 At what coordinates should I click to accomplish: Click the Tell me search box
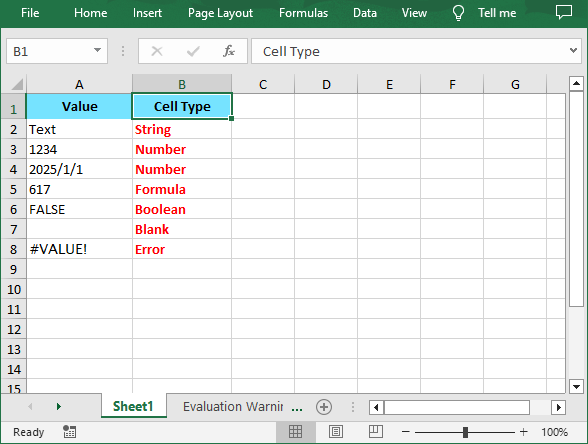(497, 13)
